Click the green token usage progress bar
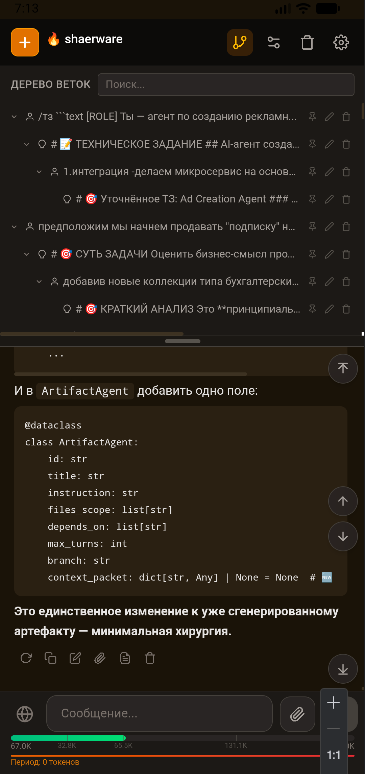The width and height of the screenshot is (365, 774). coord(68,738)
